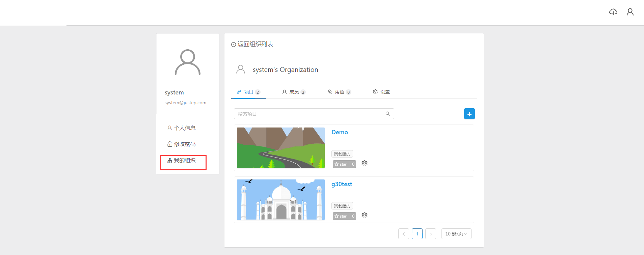644x255 pixels.
Task: Open the g30test Taj Mahal thumbnail
Action: click(281, 200)
